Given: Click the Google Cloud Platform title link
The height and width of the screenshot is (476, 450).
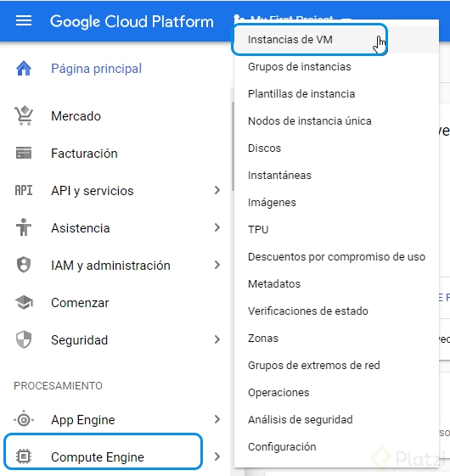Looking at the screenshot, I should (x=132, y=21).
